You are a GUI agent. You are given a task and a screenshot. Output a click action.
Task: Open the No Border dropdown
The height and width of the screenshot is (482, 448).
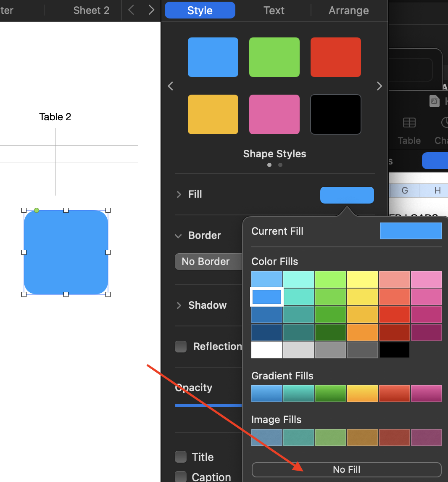[x=208, y=262]
